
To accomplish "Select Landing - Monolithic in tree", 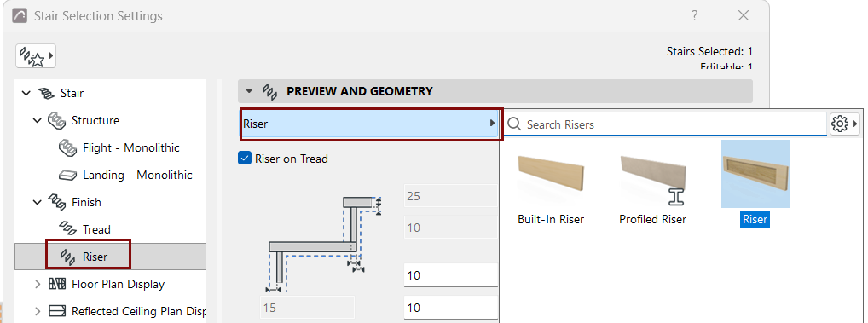I will tap(137, 176).
